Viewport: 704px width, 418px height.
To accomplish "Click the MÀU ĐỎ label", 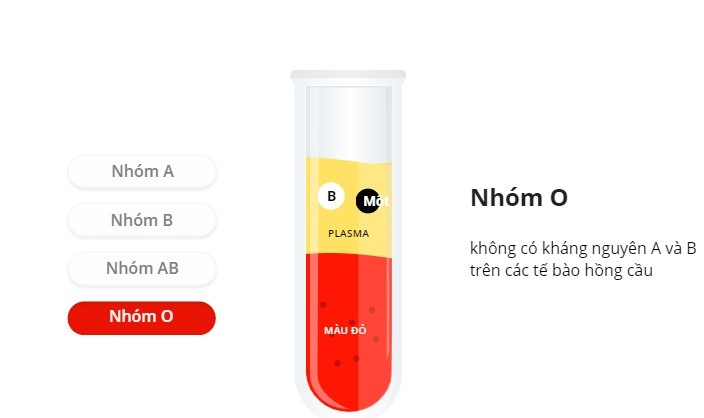I will pyautogui.click(x=345, y=330).
